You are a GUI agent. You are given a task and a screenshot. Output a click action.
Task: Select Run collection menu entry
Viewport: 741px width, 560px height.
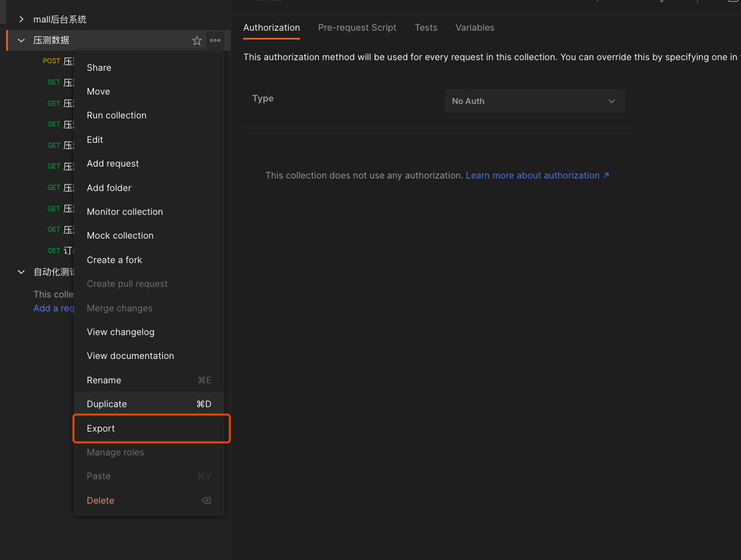tap(149, 115)
